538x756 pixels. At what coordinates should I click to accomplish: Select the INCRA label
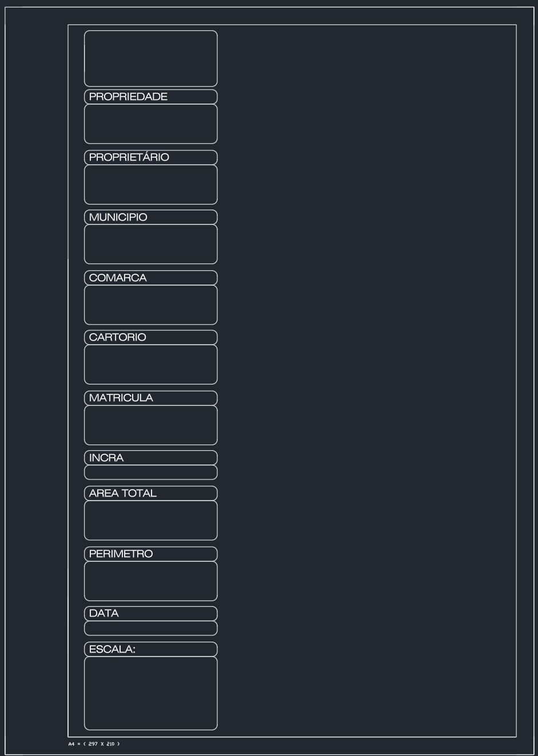tap(106, 458)
